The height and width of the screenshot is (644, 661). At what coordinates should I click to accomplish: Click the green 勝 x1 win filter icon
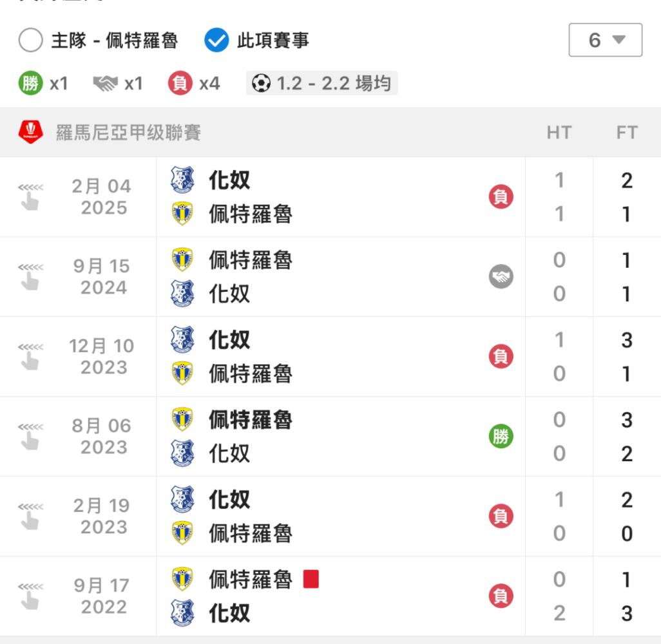[30, 83]
